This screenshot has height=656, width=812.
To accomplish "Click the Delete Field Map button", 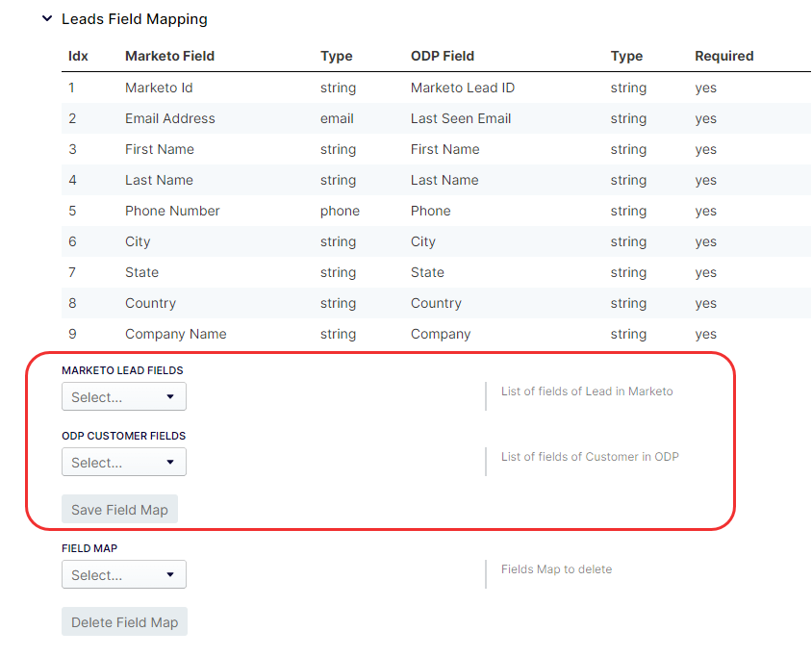I will pos(124,621).
